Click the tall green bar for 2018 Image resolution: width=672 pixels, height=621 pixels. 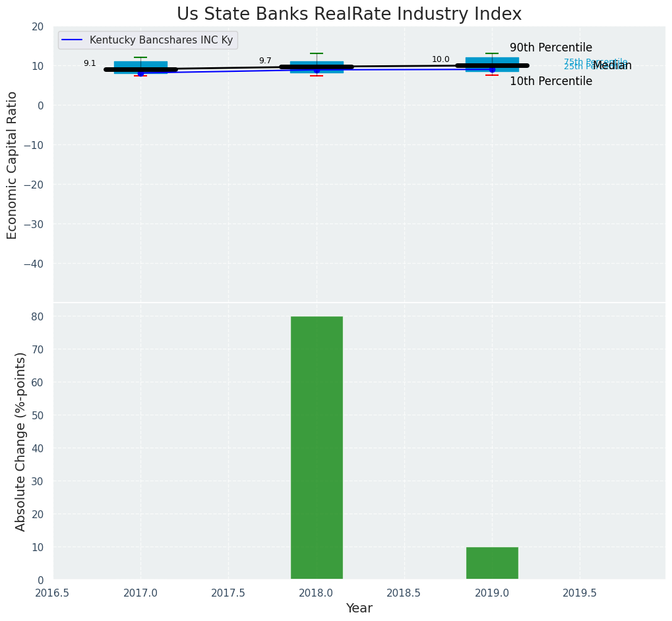pos(317,448)
